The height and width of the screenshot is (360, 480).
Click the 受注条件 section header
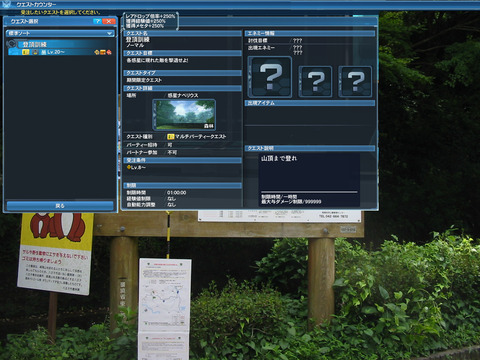pos(183,160)
